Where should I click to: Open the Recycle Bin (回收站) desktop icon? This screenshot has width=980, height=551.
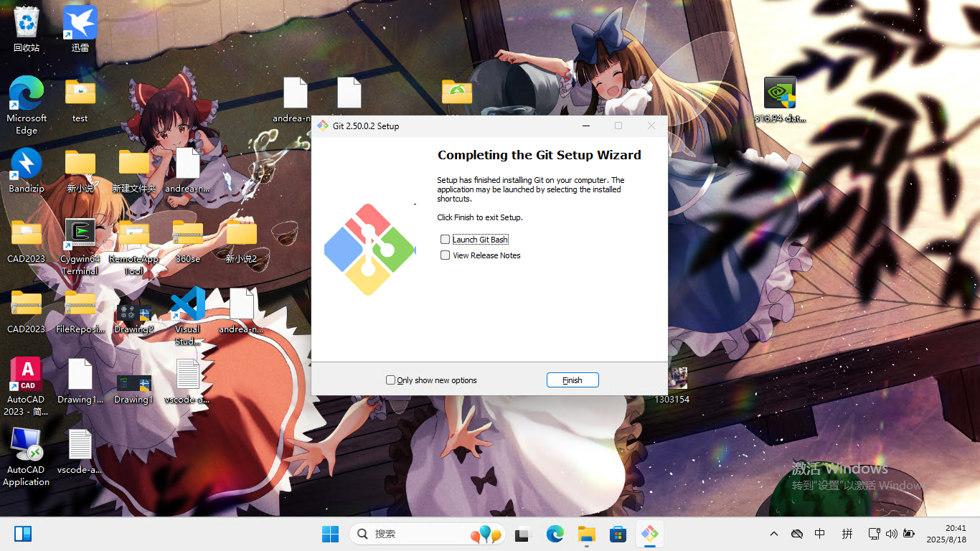[x=27, y=29]
